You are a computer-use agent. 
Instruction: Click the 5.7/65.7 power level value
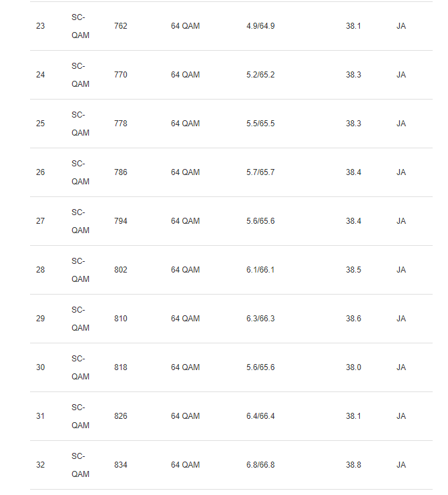click(260, 172)
